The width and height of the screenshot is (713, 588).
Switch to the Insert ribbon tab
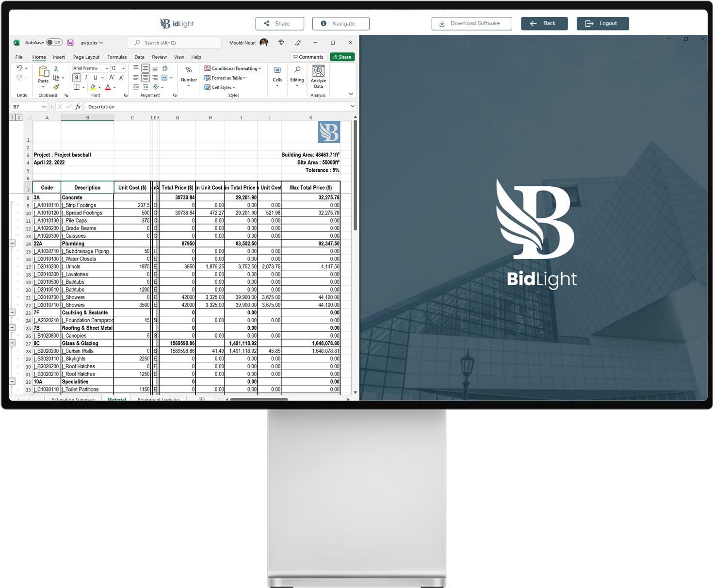59,57
